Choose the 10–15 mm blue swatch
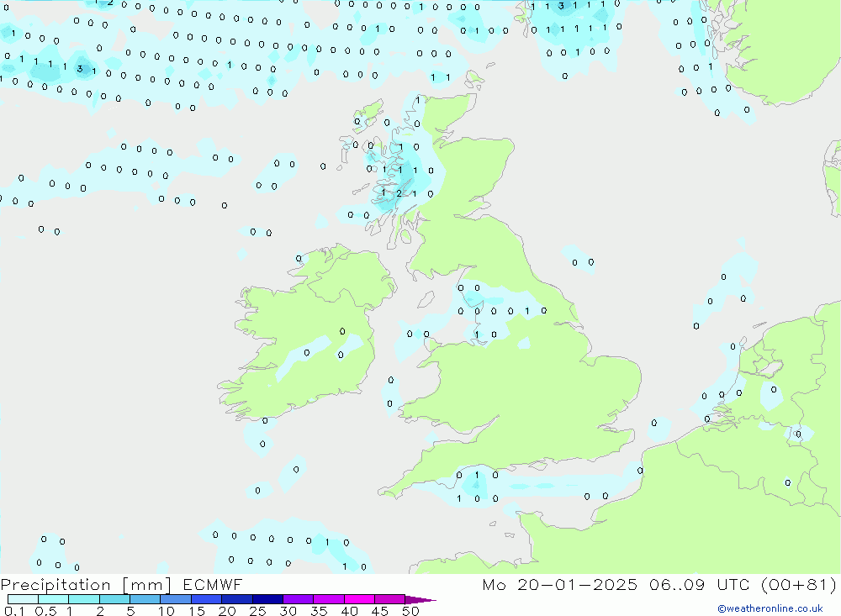This screenshot has height=616, width=841. pyautogui.click(x=176, y=599)
